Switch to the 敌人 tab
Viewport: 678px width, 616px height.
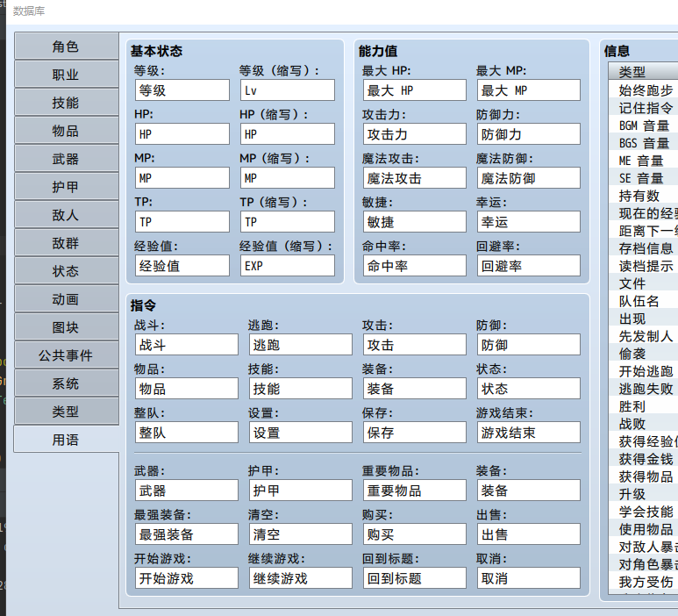click(x=67, y=215)
